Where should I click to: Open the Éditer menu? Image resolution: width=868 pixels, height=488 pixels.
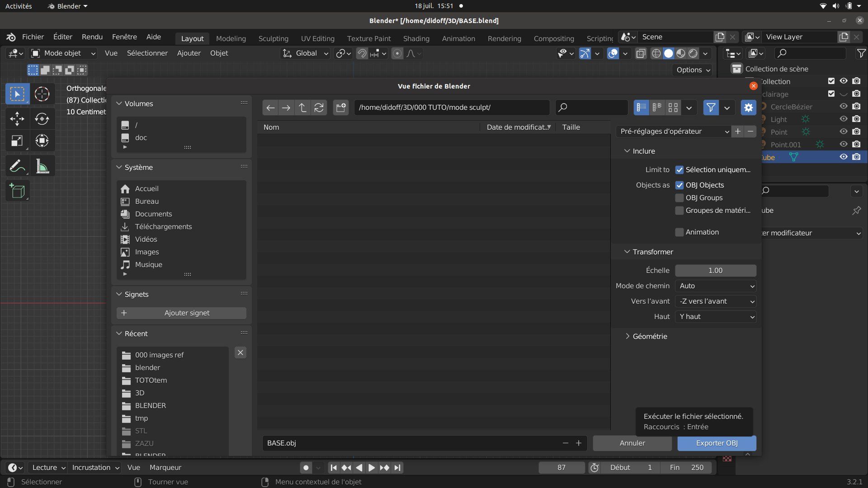coord(63,37)
